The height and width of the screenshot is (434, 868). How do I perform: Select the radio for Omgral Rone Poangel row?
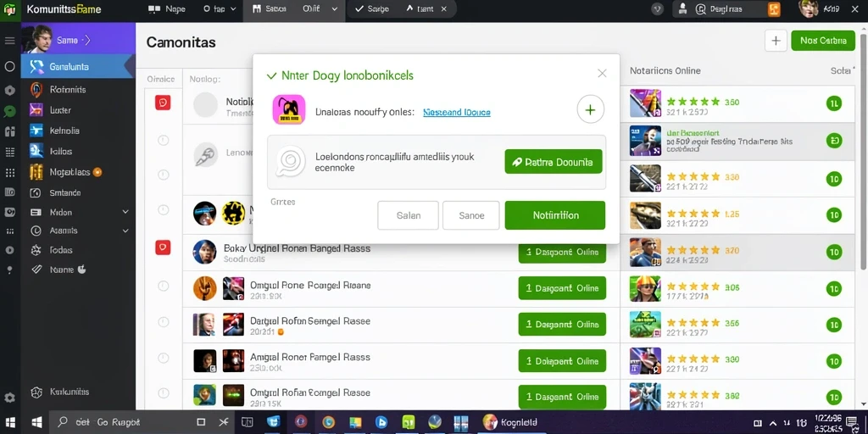(164, 286)
